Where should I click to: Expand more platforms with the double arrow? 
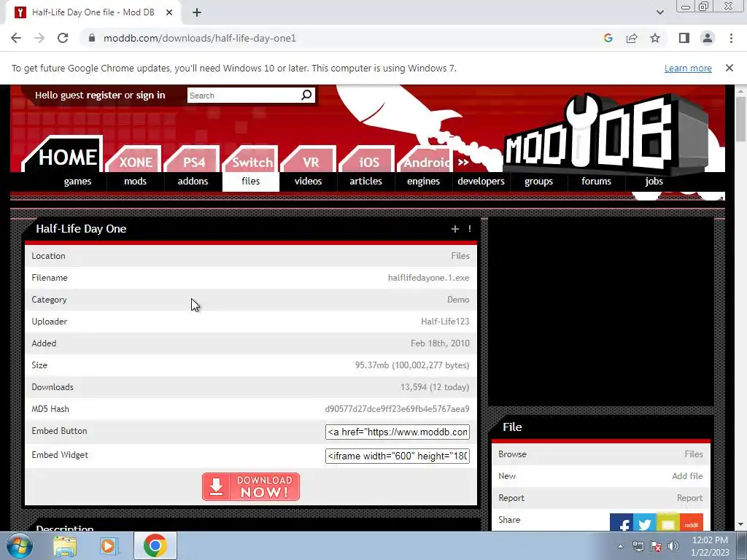coord(463,162)
